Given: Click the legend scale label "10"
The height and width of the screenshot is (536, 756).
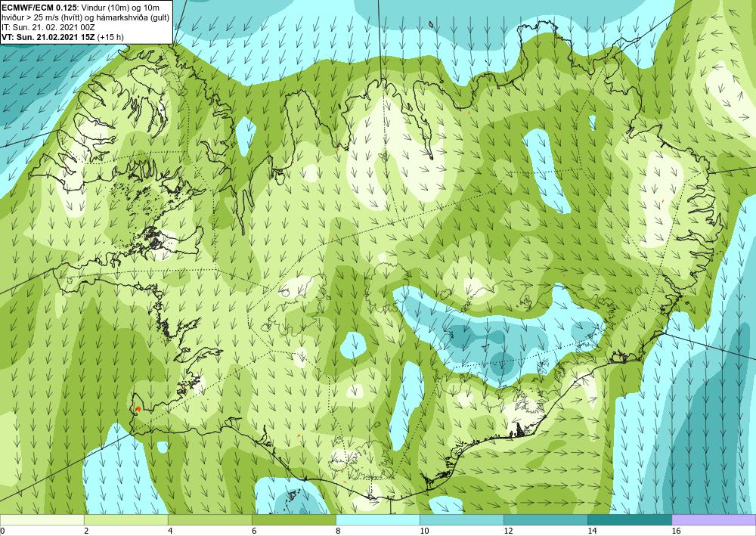Looking at the screenshot, I should [424, 531].
